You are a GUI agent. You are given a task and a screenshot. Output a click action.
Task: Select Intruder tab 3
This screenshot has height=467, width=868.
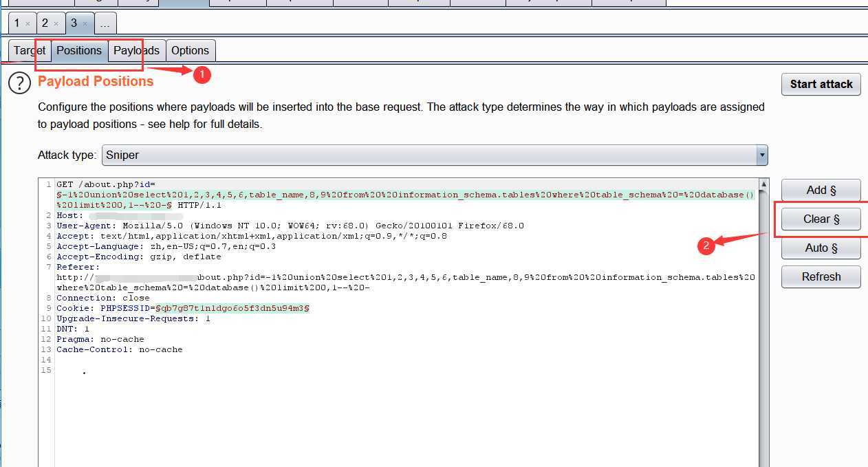click(x=74, y=23)
